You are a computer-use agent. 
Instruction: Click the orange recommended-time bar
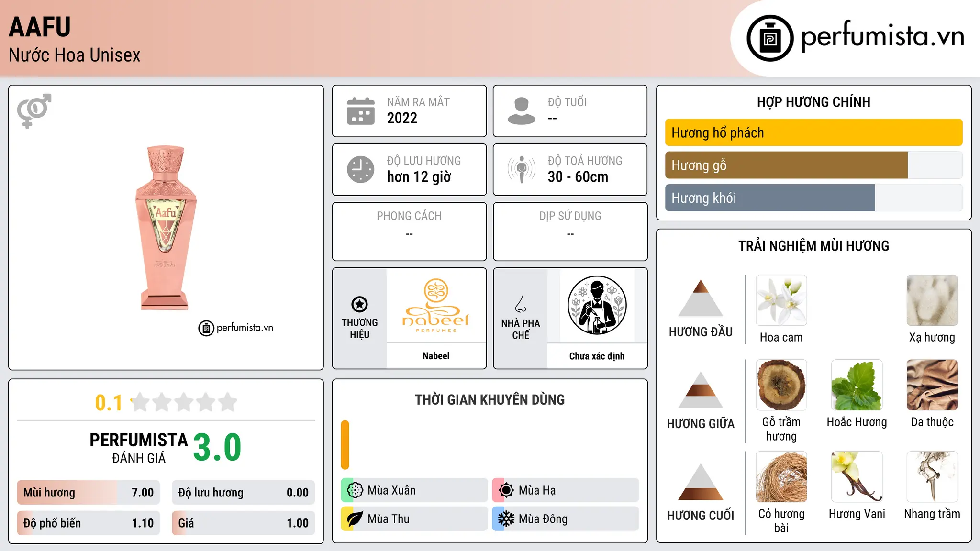click(345, 445)
